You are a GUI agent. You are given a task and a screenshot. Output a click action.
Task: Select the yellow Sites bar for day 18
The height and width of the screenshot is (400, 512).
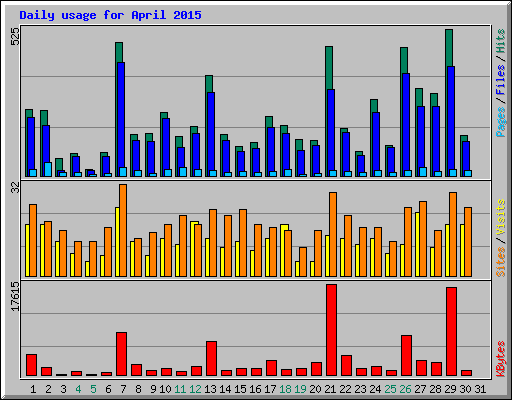coord(284,250)
